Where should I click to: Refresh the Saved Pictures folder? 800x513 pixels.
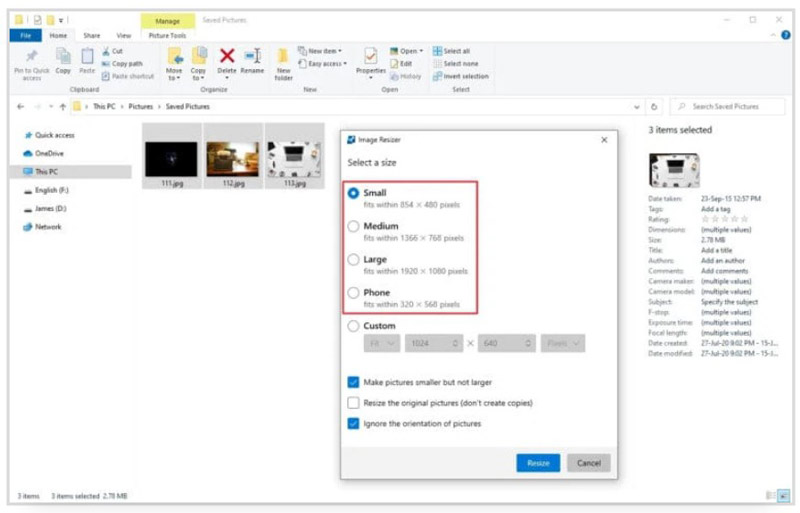click(654, 107)
